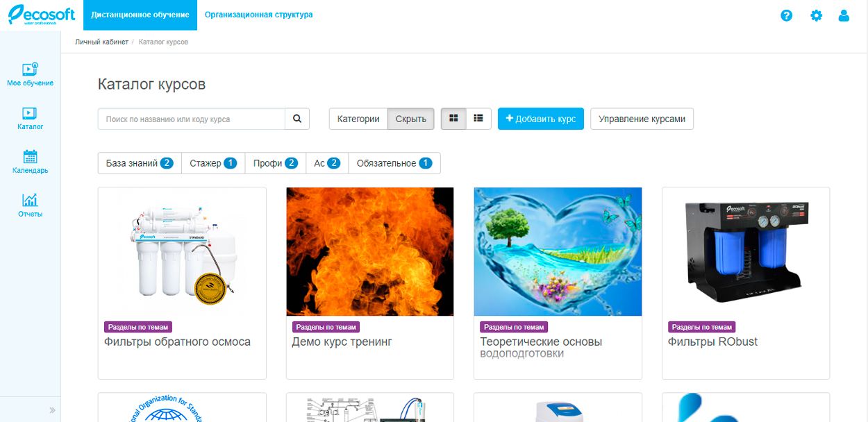Go to Личный кабинет breadcrumb
Viewport: 868px width, 422px height.
[x=102, y=42]
